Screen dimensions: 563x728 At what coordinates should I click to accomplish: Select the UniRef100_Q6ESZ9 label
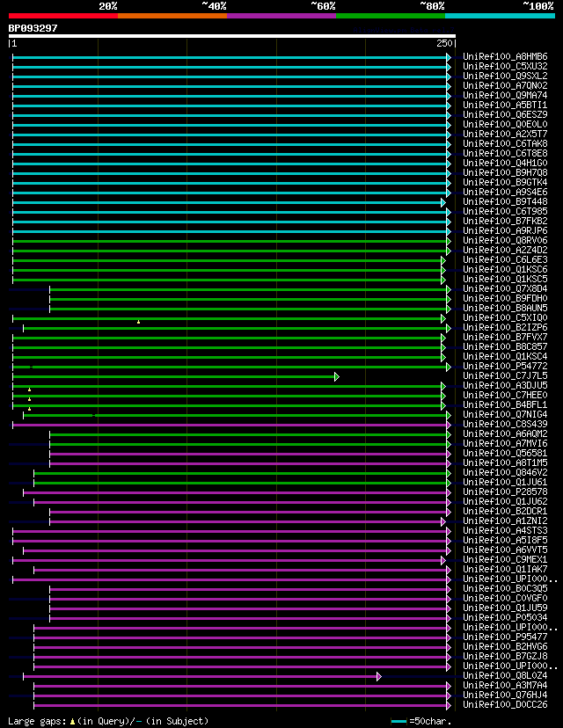tap(505, 114)
